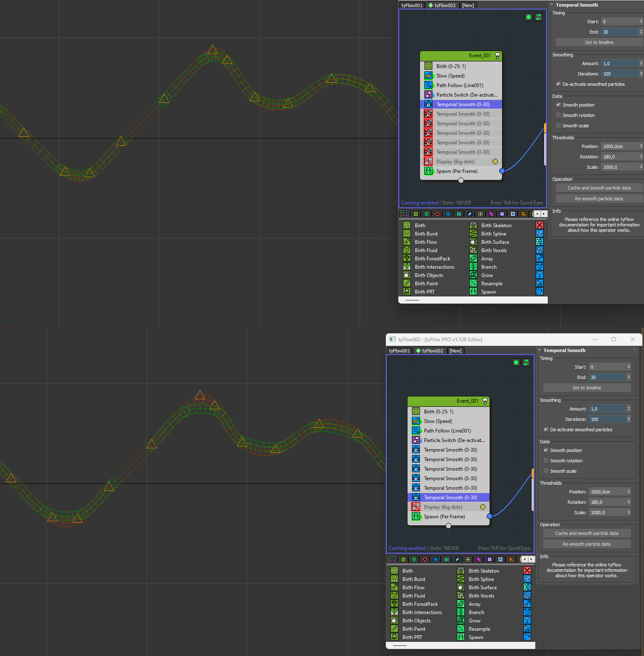Switch to tyFlow001 tab in upper editor

(x=412, y=5)
